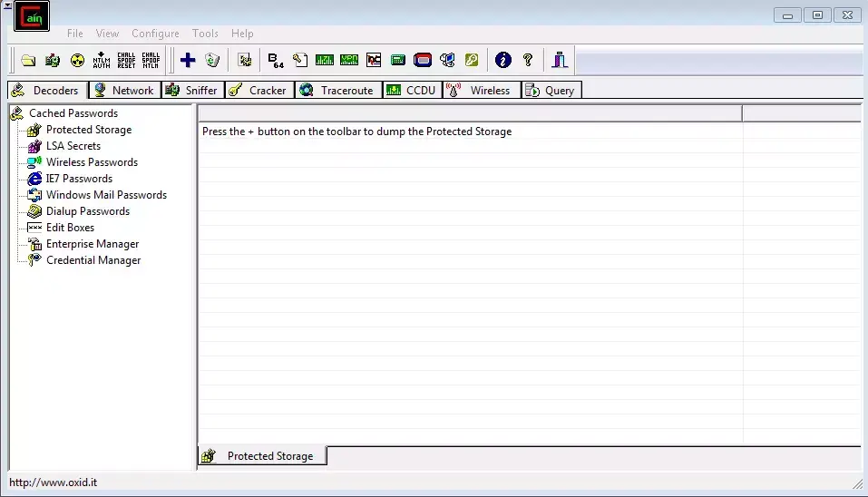Click the Exit door toolbar icon
This screenshot has height=497, width=868.
[x=560, y=60]
